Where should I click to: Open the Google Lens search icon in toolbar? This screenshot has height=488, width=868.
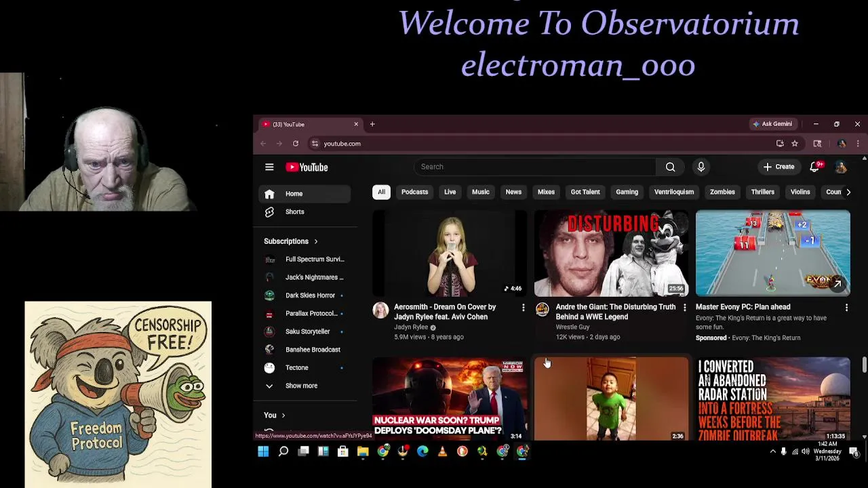click(817, 144)
